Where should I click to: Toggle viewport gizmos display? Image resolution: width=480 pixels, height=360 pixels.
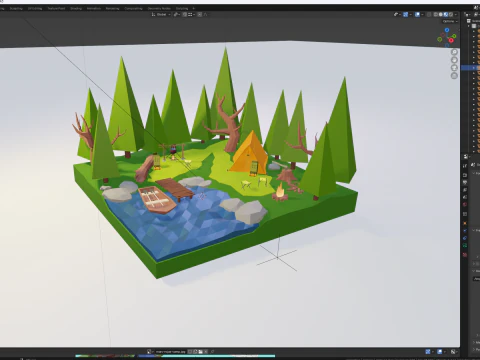(x=406, y=14)
